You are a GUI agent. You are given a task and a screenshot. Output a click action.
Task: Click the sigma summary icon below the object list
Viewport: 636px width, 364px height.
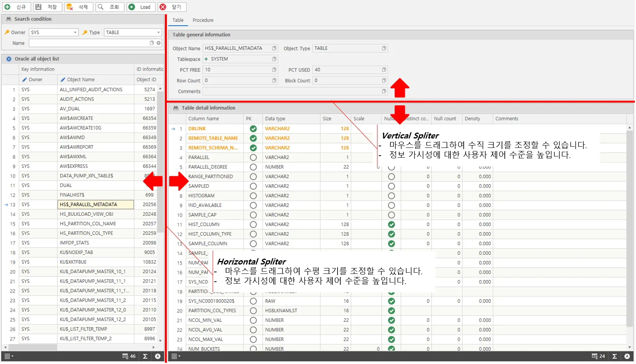tap(145, 356)
